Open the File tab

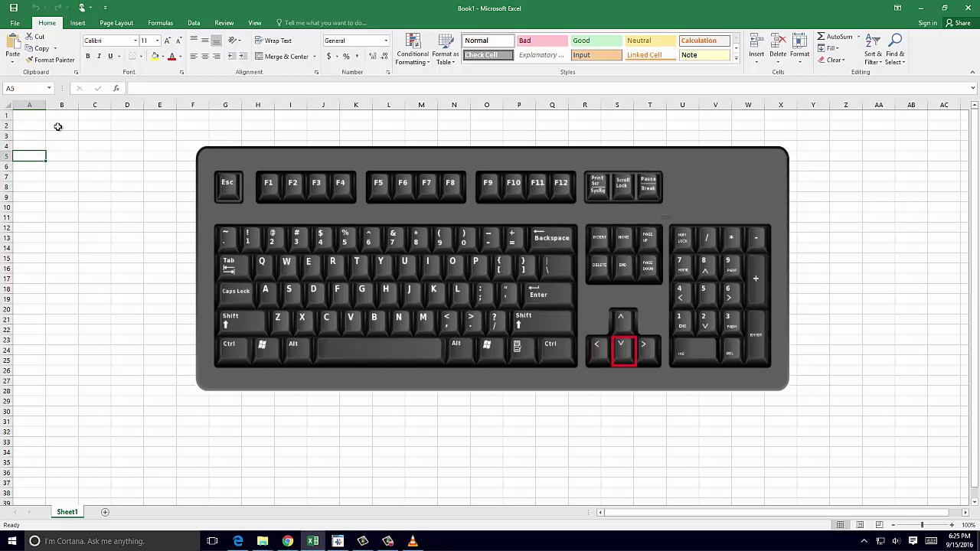coord(15,23)
